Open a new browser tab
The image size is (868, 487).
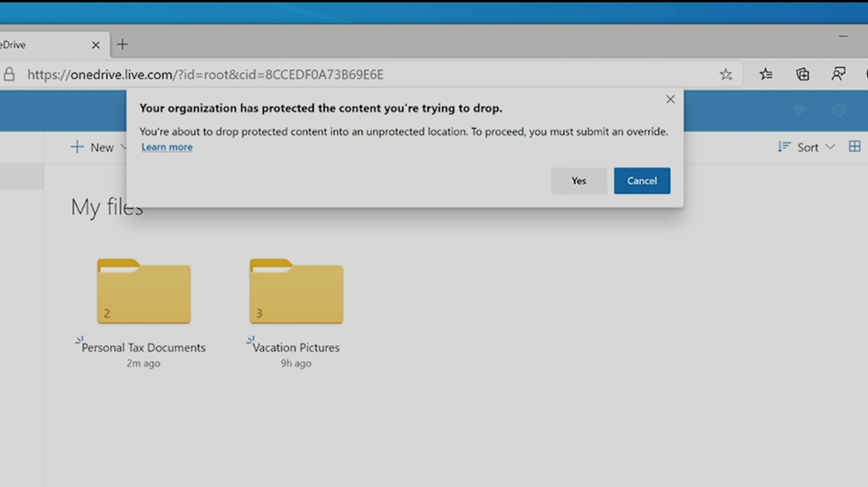pyautogui.click(x=122, y=45)
